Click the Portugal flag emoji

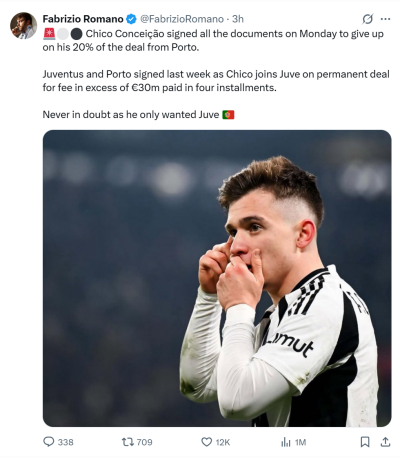[x=228, y=115]
